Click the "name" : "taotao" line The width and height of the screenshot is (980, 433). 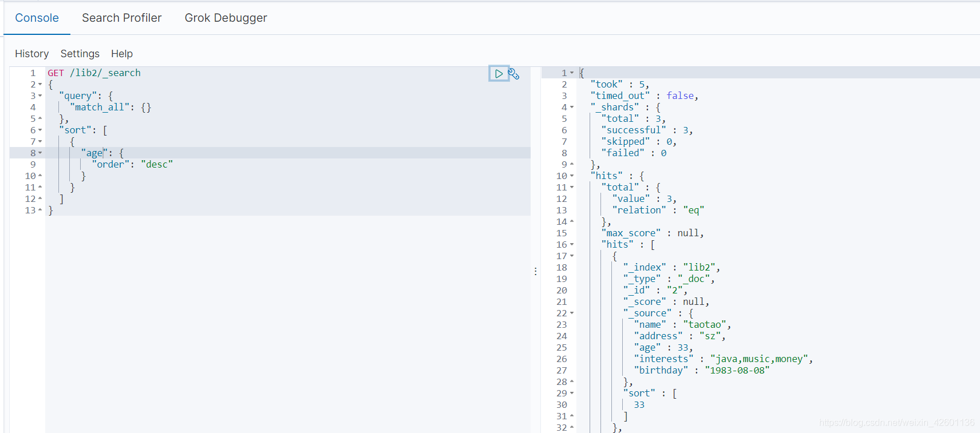pyautogui.click(x=683, y=324)
